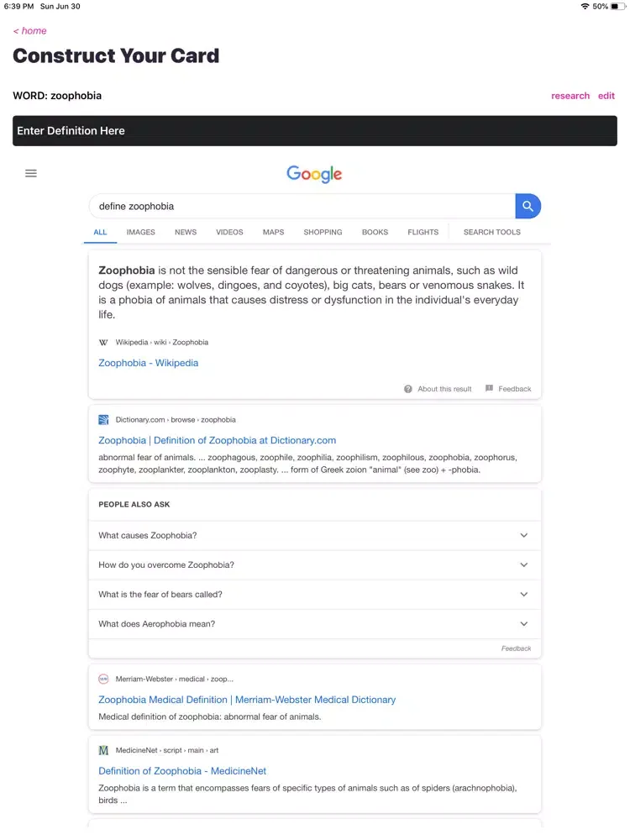The height and width of the screenshot is (840, 630).
Task: Expand 'What is the fear of bears called?'
Action: pyautogui.click(x=314, y=594)
